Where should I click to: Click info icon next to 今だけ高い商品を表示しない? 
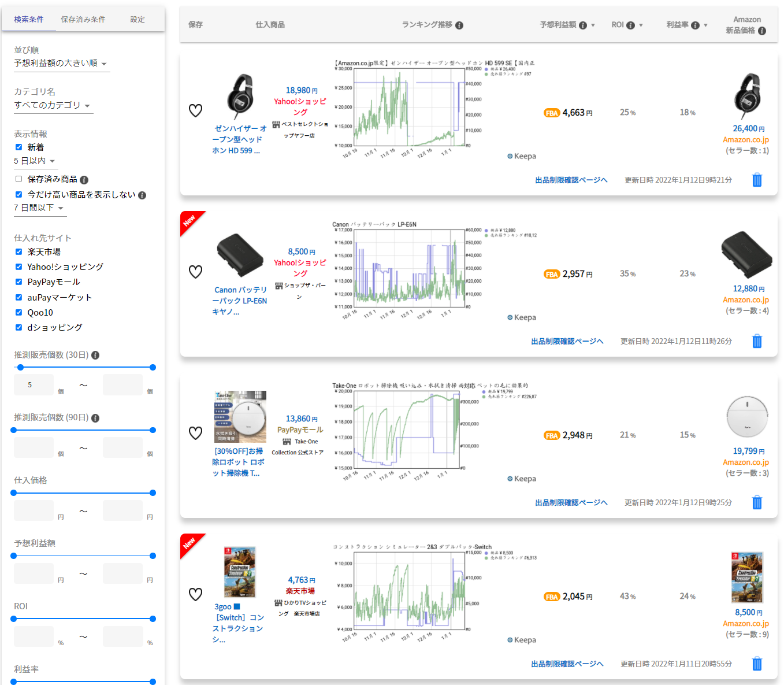(142, 195)
